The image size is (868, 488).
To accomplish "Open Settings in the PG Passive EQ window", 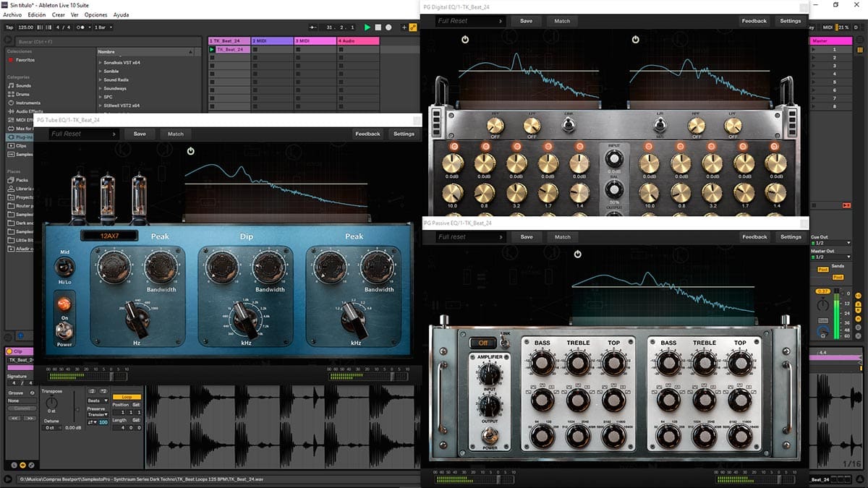I will 791,237.
